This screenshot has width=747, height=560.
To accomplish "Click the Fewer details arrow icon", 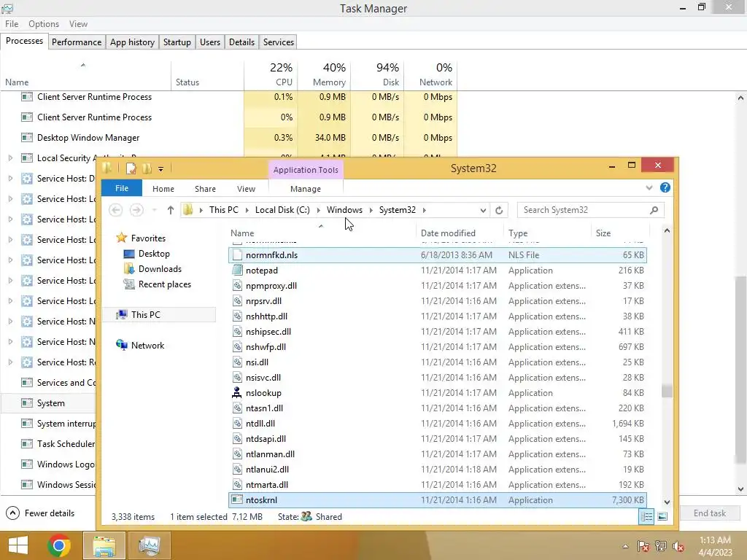I will (x=13, y=513).
